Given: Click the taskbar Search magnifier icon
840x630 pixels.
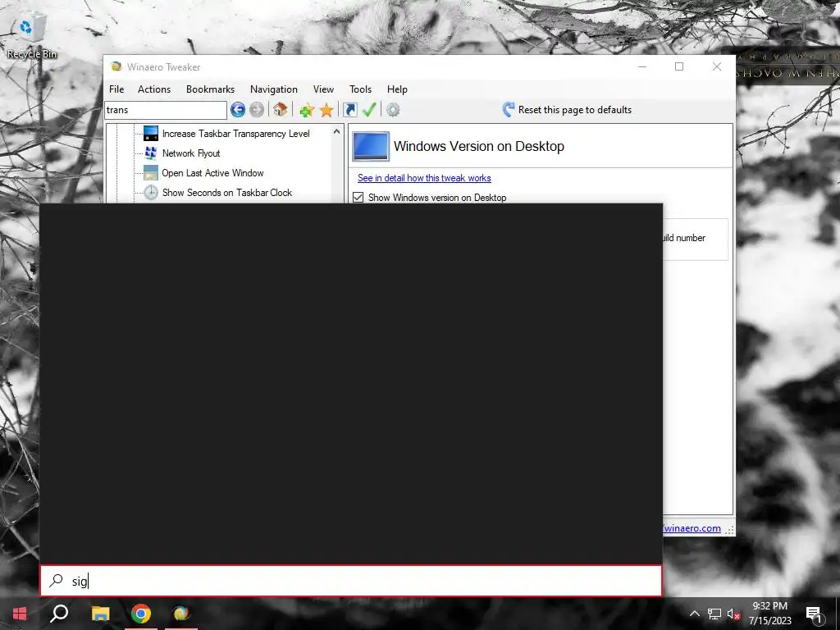Looking at the screenshot, I should pyautogui.click(x=59, y=614).
